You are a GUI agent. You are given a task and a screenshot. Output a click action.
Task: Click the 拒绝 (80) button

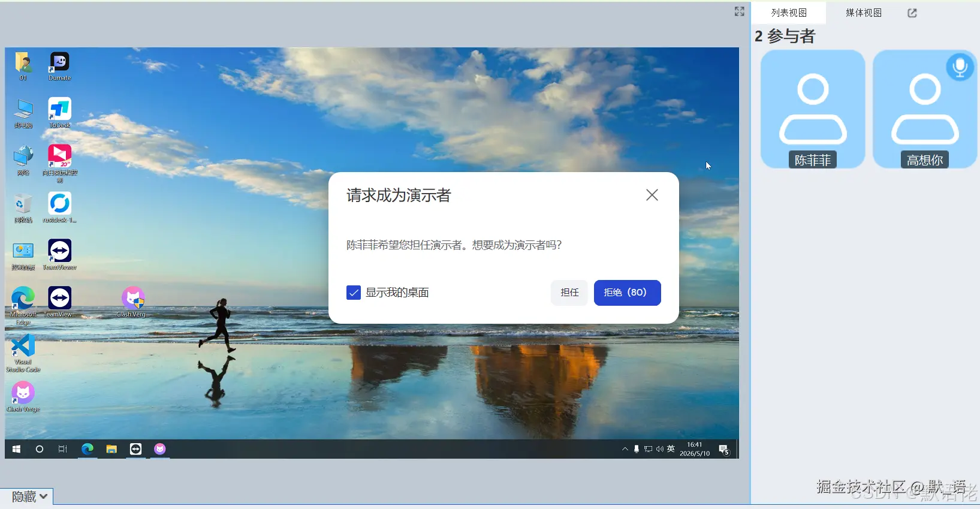[x=627, y=293]
